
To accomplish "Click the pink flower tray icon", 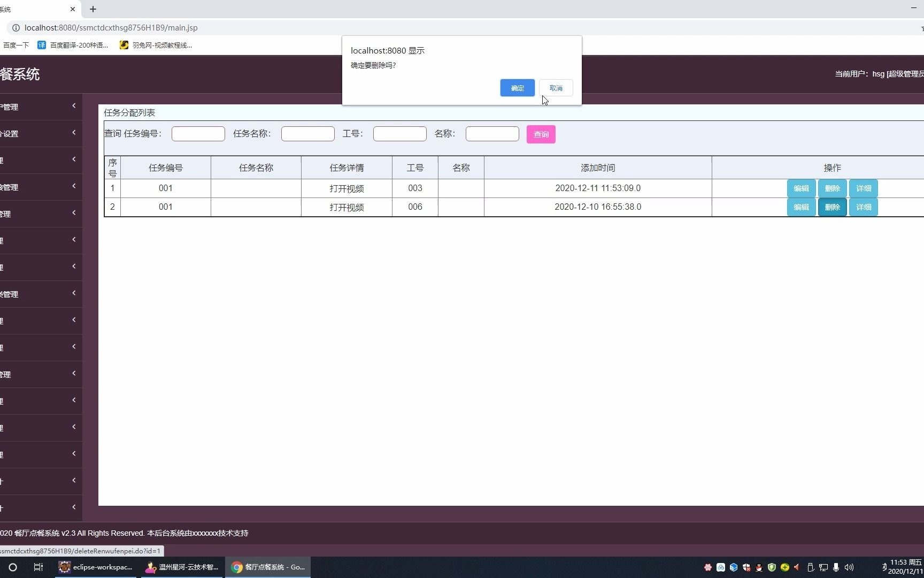I will 708,567.
